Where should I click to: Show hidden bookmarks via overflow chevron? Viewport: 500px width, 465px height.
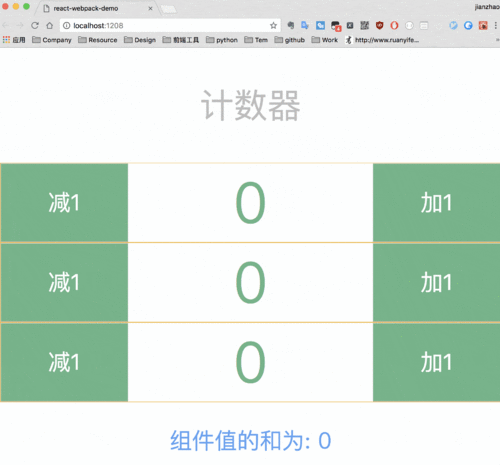[x=497, y=40]
